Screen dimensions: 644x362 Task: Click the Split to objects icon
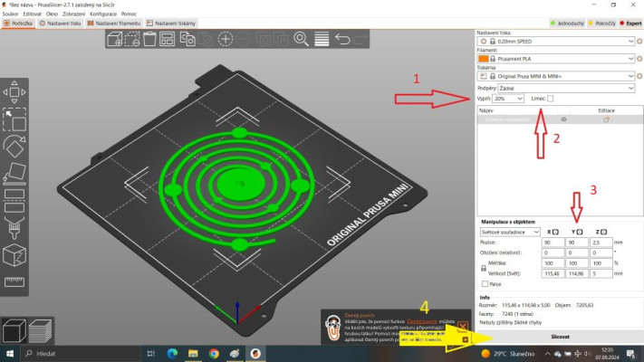pos(263,40)
